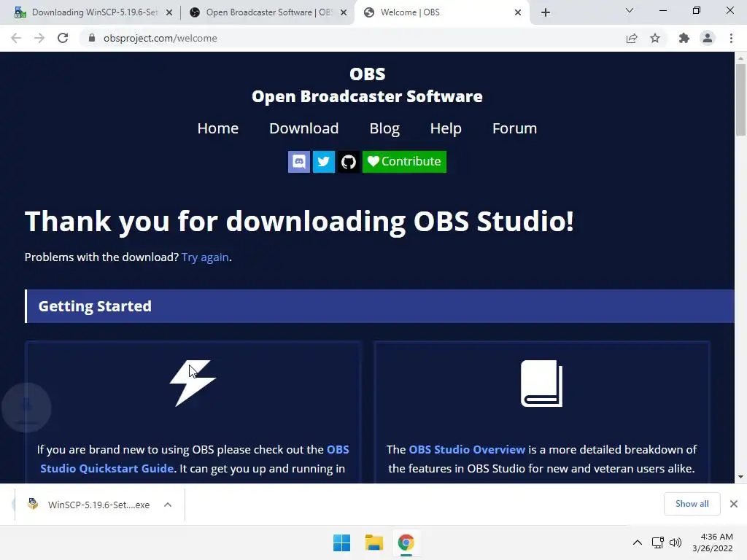This screenshot has width=747, height=560.
Task: Open the Forum navigation link
Action: [514, 128]
